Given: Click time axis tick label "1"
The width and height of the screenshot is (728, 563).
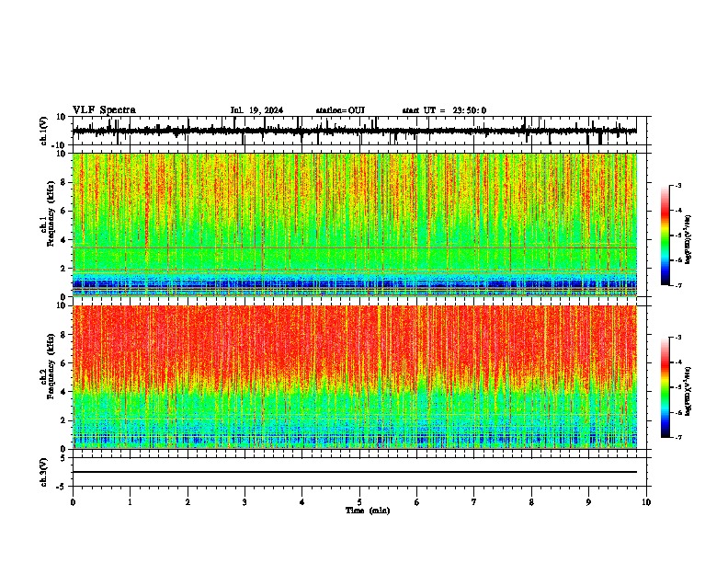Looking at the screenshot, I should (130, 502).
